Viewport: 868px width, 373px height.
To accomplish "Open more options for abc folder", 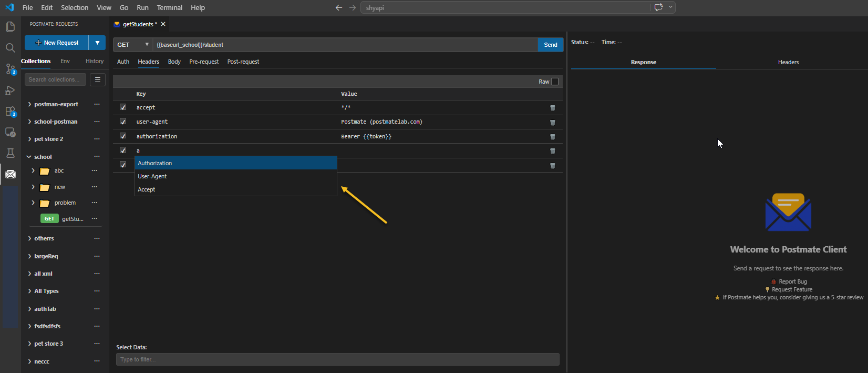I will (95, 170).
